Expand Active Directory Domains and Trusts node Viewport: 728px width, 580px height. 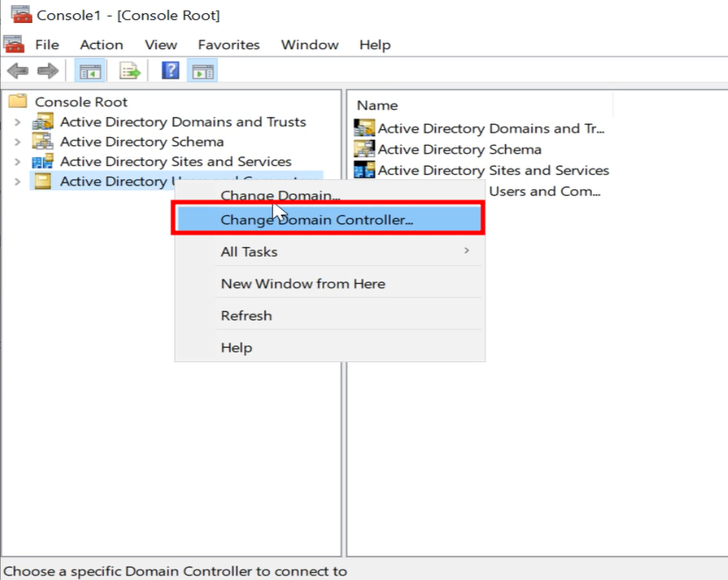point(18,122)
